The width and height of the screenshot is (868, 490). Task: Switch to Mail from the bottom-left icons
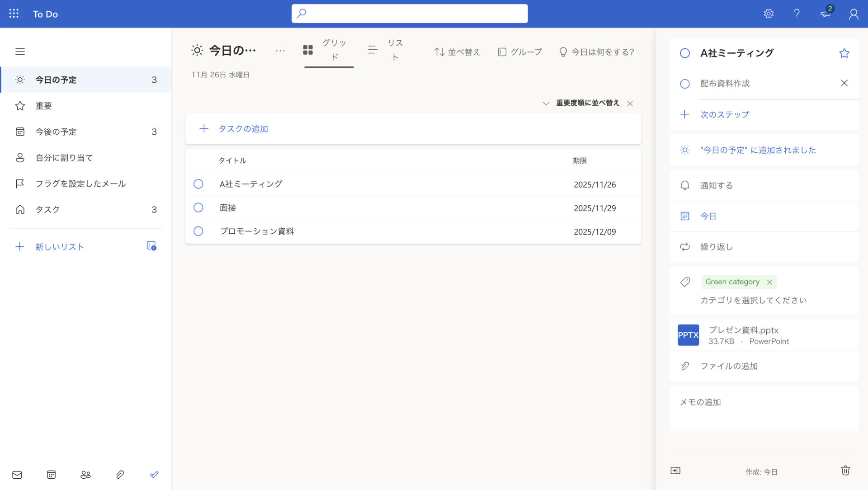(x=17, y=475)
